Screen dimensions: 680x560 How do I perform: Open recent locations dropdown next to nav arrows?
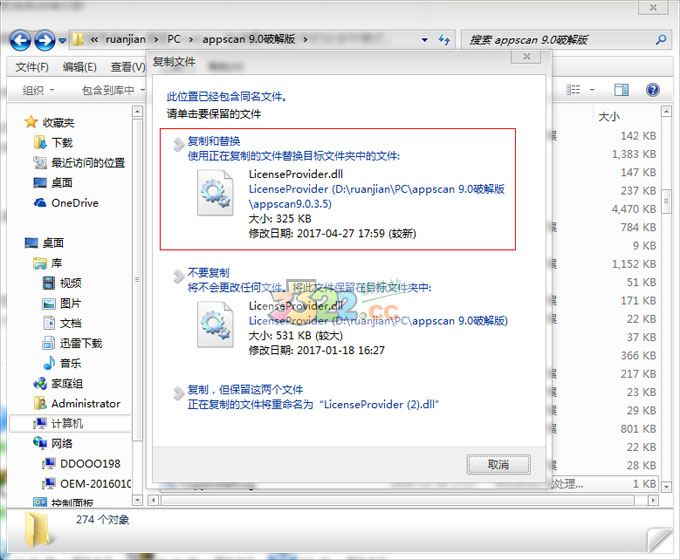pyautogui.click(x=62, y=40)
